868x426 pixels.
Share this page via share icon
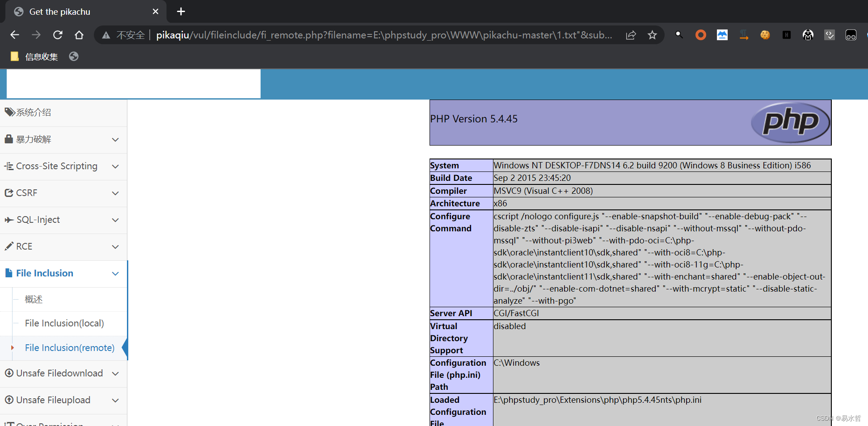[x=631, y=35]
